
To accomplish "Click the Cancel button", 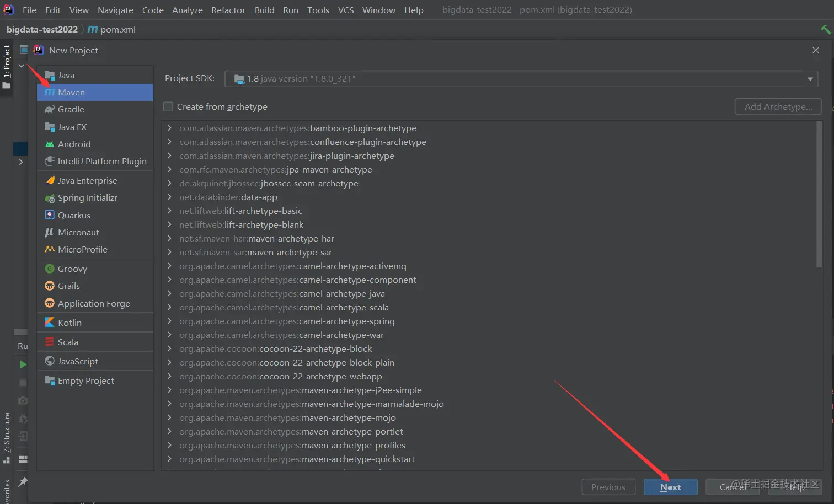I will point(733,487).
